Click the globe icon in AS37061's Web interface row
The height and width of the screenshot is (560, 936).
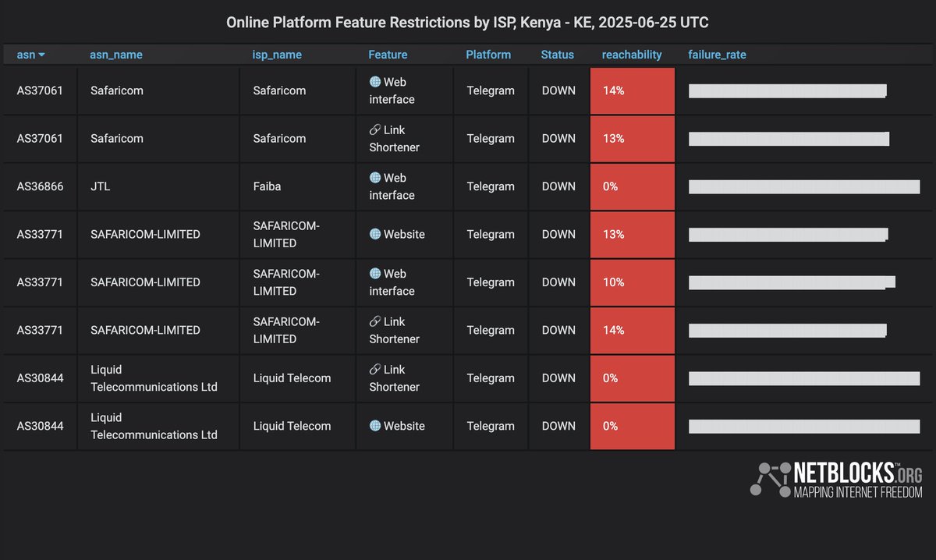375,82
